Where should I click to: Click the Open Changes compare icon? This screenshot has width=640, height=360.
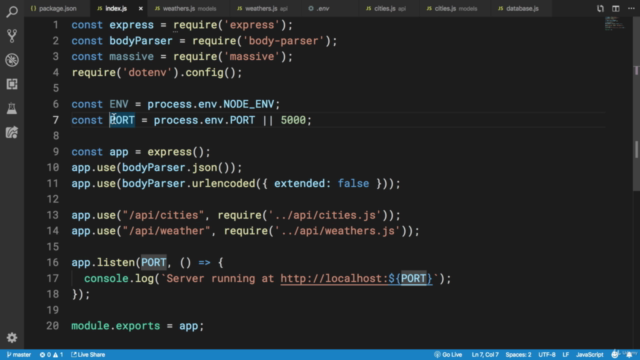click(x=600, y=8)
